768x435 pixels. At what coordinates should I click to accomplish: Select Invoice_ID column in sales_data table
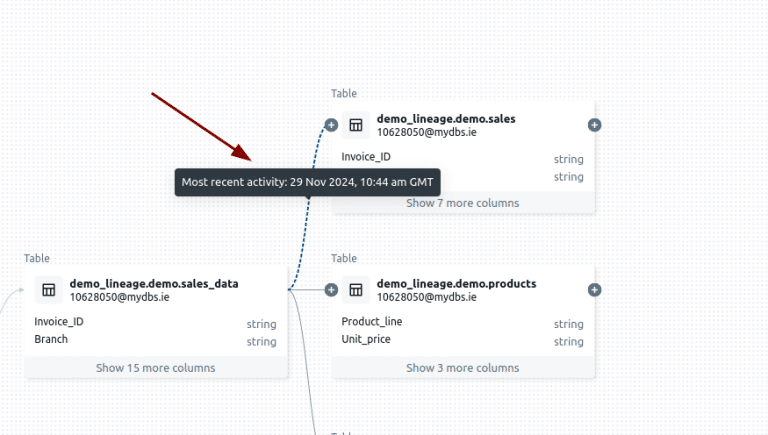click(59, 322)
